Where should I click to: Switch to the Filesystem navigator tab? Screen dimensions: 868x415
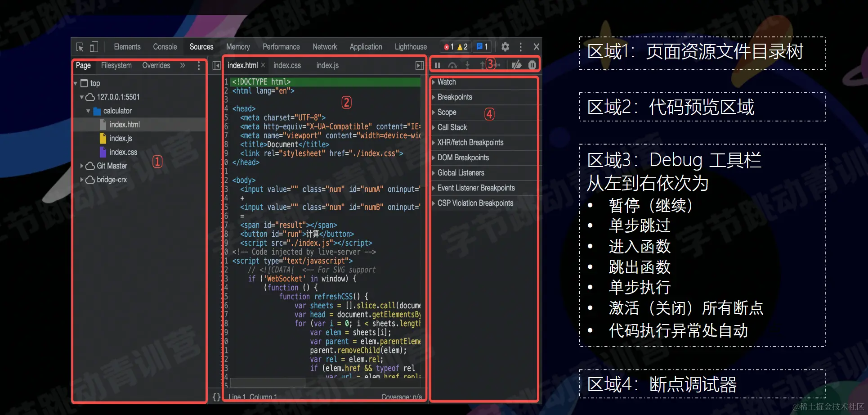(116, 65)
